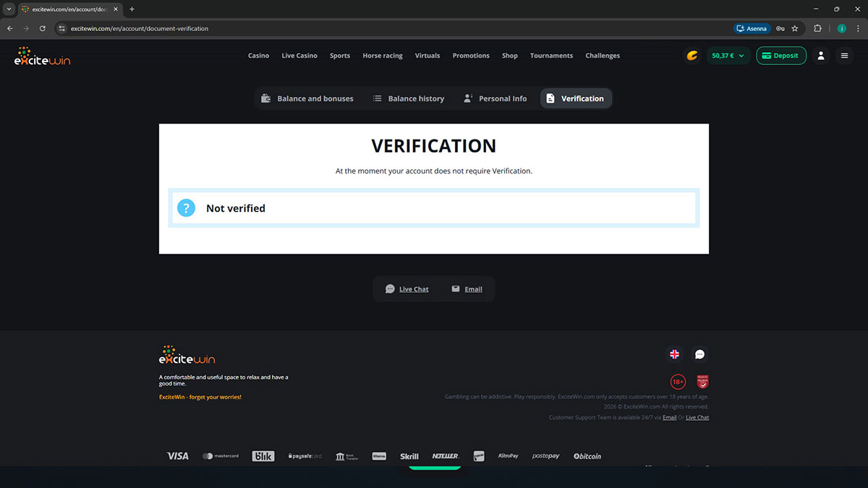Expand the 50,37 € balance dropdown
The width and height of the screenshot is (868, 488).
tap(728, 56)
